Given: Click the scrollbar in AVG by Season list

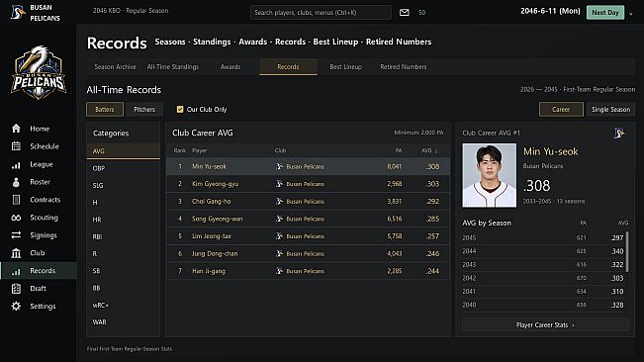Looking at the screenshot, I should tap(627, 251).
